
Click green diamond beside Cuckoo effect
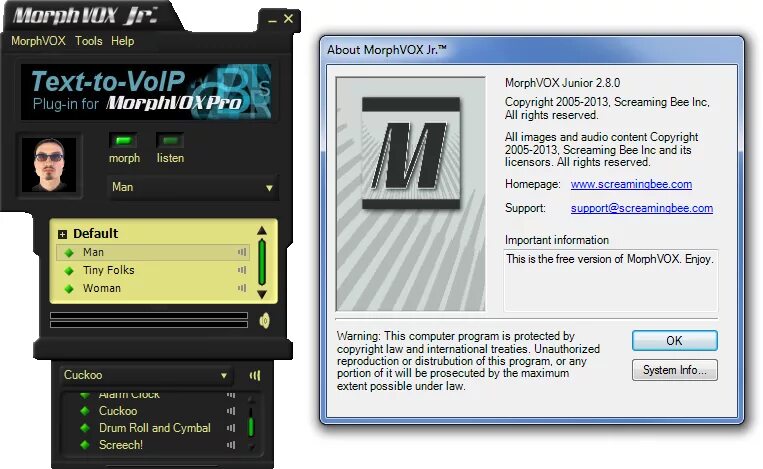point(85,411)
